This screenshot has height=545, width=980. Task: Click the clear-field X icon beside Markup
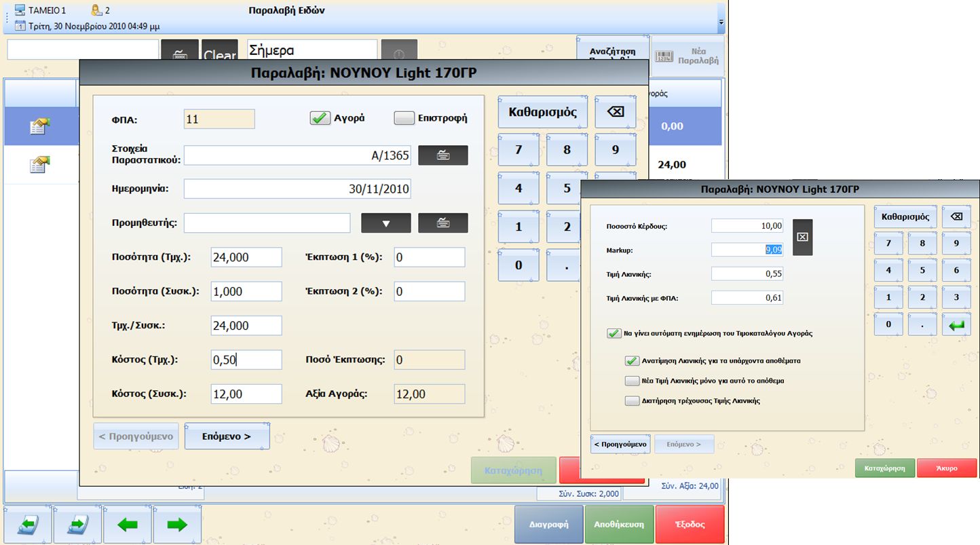pyautogui.click(x=802, y=237)
